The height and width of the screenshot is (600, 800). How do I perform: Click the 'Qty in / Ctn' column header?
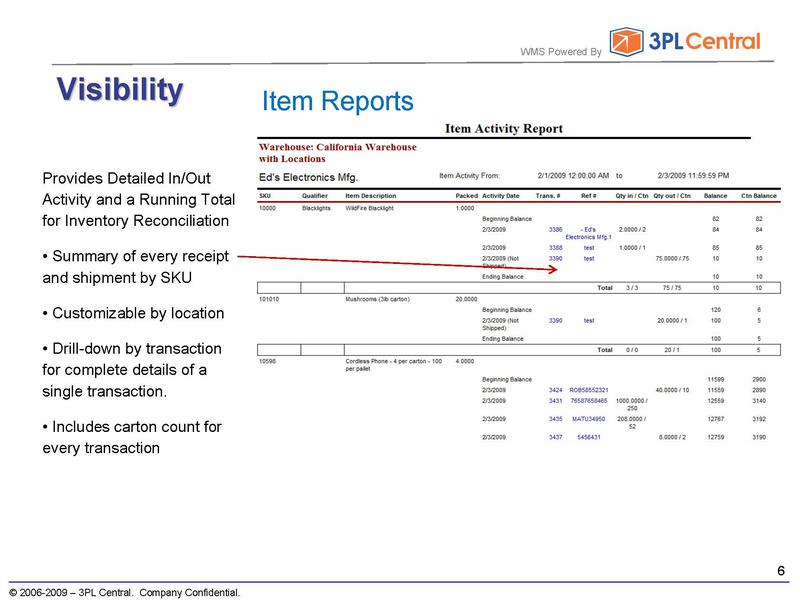632,196
